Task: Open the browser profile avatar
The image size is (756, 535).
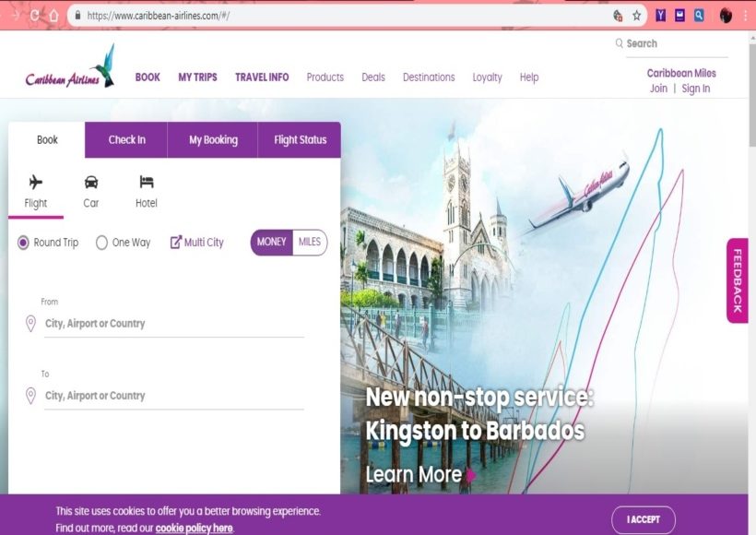Action: click(x=726, y=16)
